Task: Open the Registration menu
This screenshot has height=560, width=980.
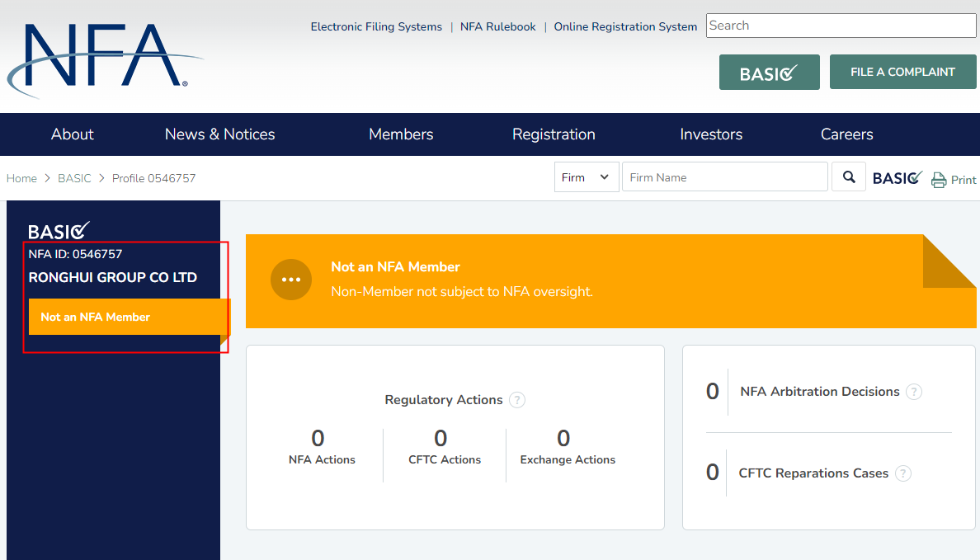Action: tap(554, 134)
